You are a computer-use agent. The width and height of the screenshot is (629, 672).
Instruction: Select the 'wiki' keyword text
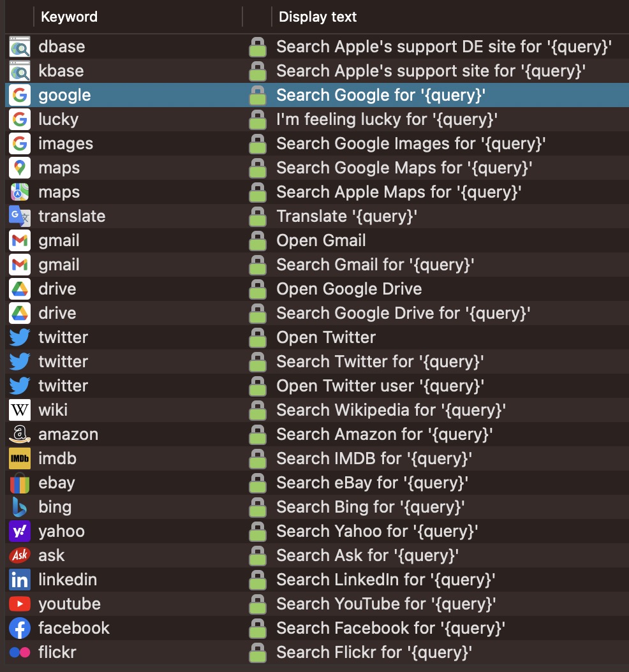coord(53,410)
